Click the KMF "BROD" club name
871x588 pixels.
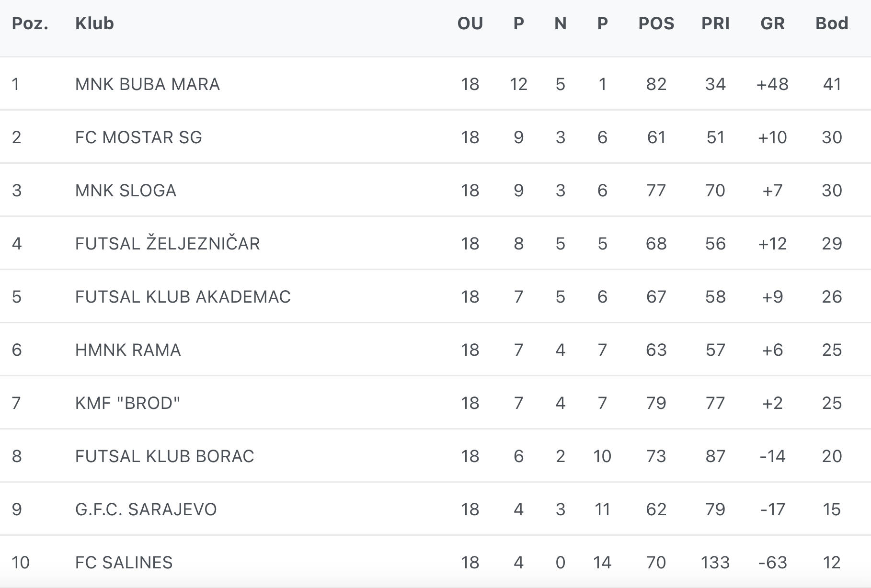tap(127, 403)
